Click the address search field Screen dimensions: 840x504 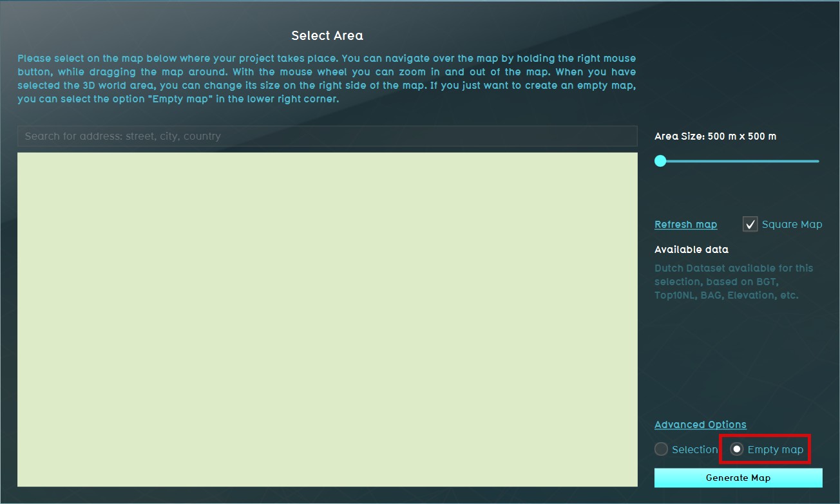coord(327,136)
